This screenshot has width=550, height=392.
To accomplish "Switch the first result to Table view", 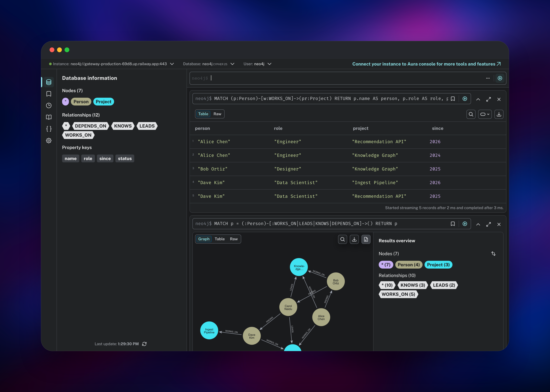I will tap(203, 114).
